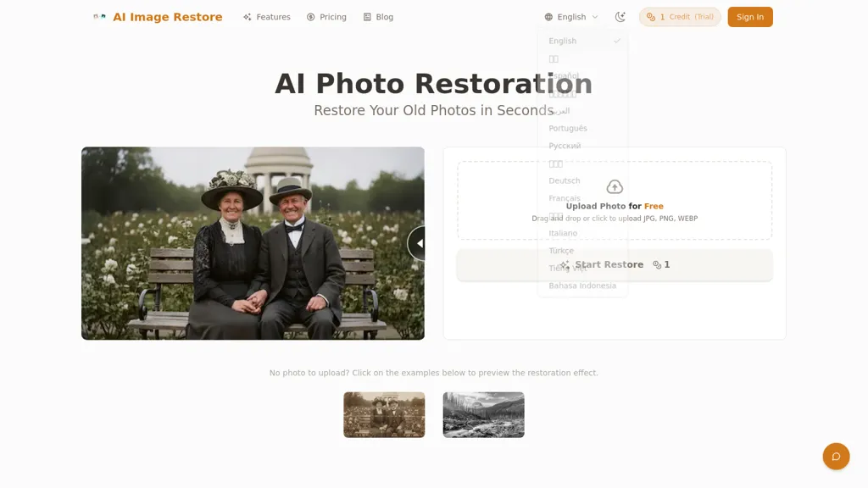Click the before/after comparison slider handle

417,243
